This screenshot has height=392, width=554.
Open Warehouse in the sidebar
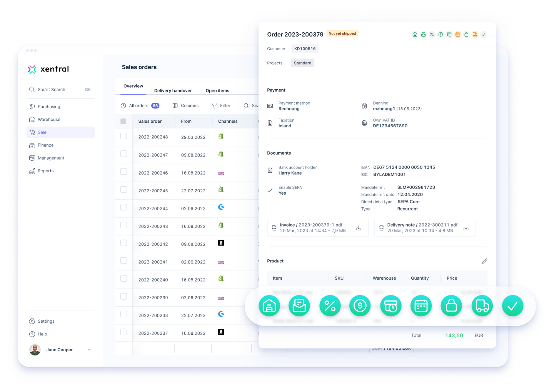pos(61,119)
